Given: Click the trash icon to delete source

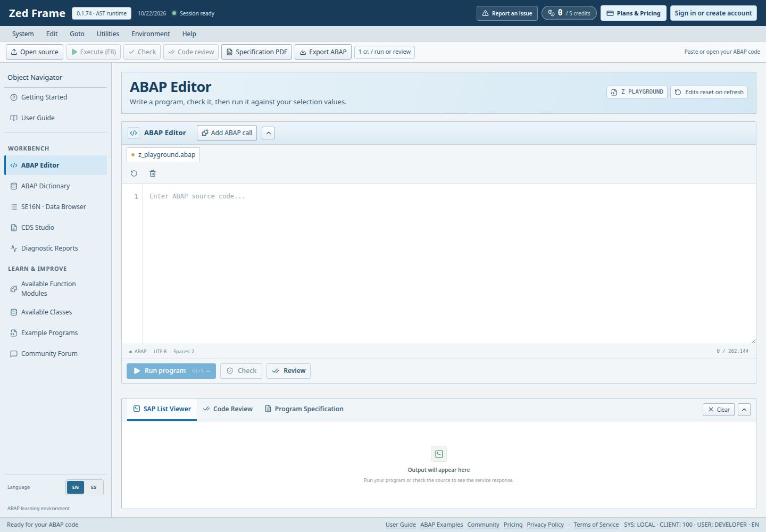Looking at the screenshot, I should pyautogui.click(x=153, y=173).
